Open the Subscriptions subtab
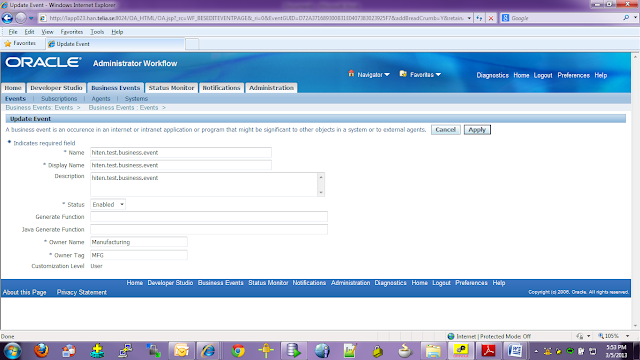 coord(59,99)
